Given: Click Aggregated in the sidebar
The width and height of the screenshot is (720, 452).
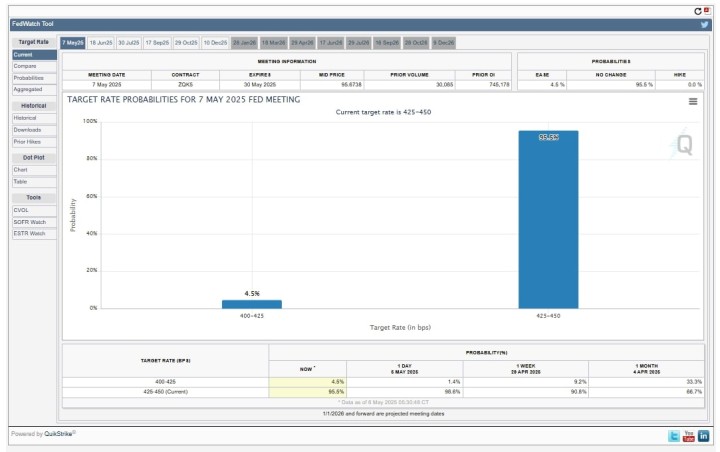Looking at the screenshot, I should coord(27,89).
